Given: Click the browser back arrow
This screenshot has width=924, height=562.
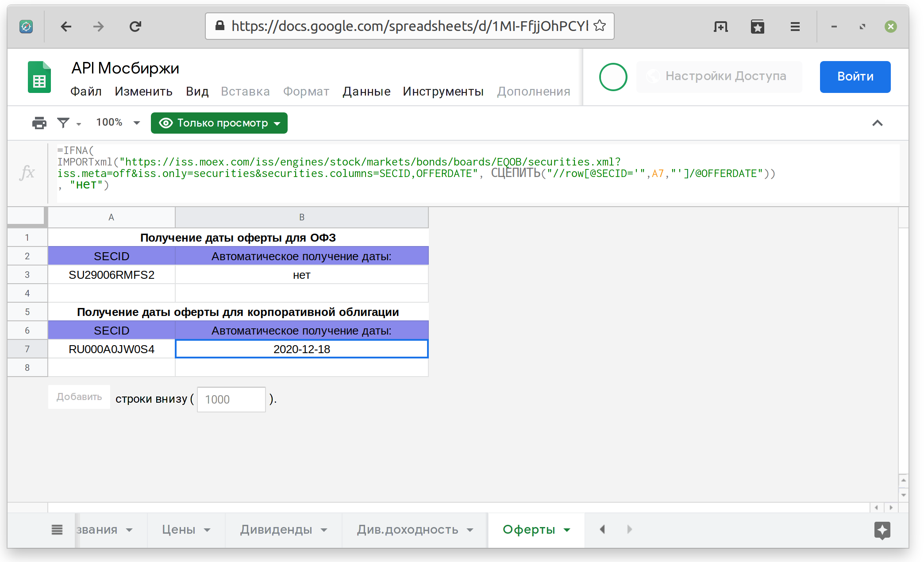Looking at the screenshot, I should pyautogui.click(x=66, y=27).
